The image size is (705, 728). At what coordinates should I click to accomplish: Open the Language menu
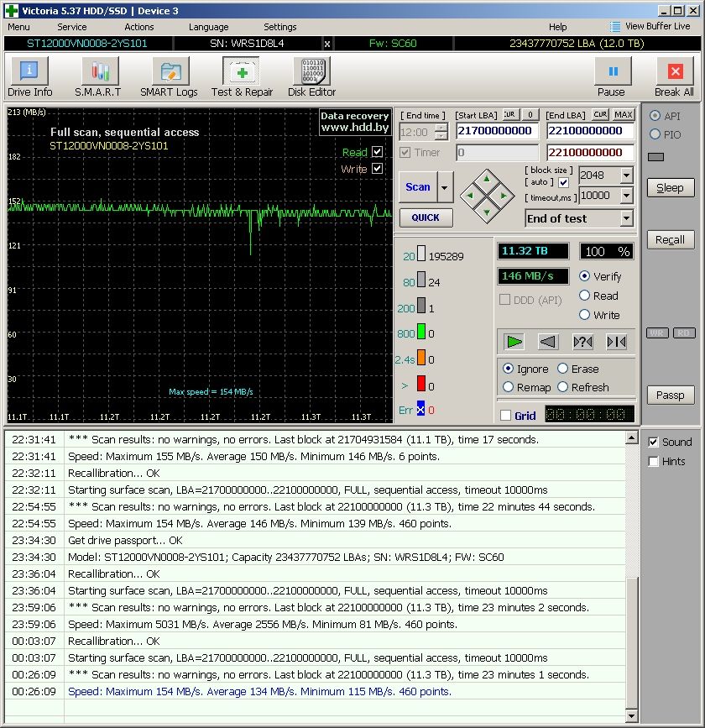point(209,27)
